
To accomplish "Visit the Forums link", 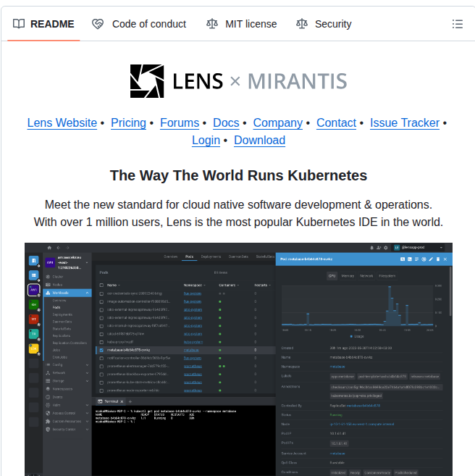I will coord(180,123).
